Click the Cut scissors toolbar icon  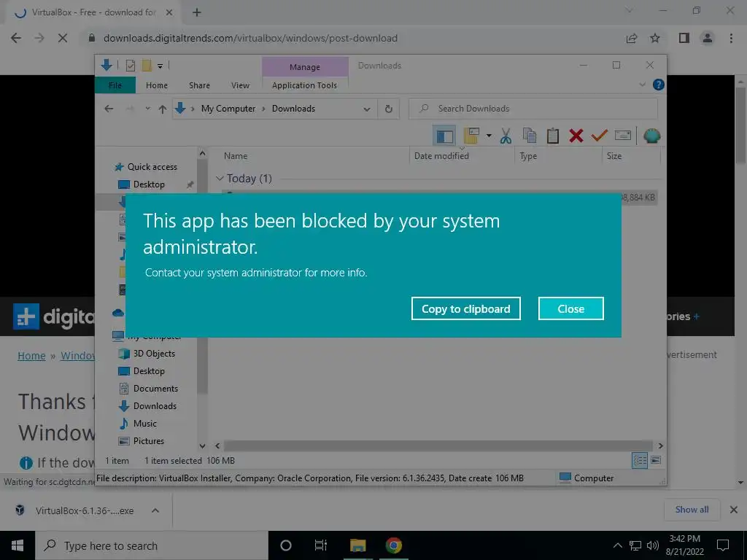[x=506, y=136]
